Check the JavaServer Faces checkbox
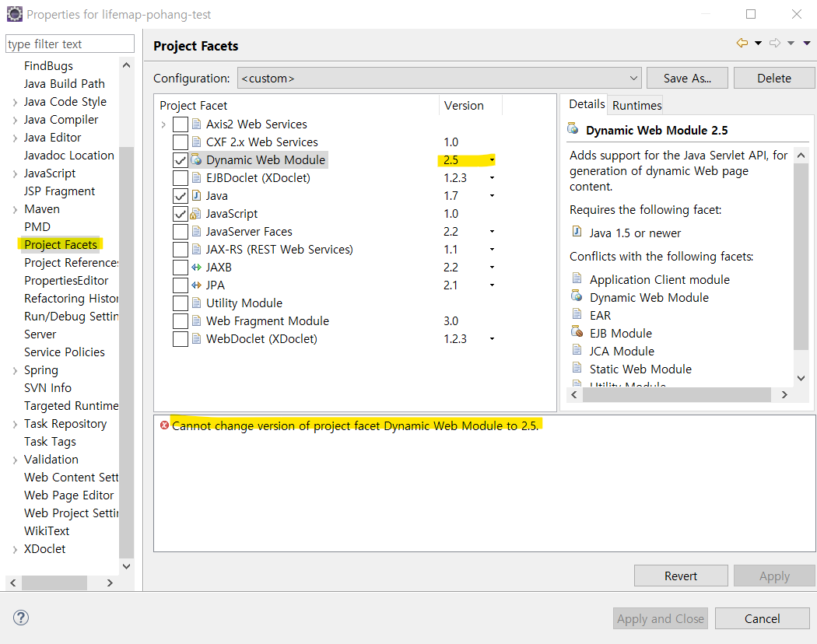Viewport: 817px width, 644px height. coord(181,231)
